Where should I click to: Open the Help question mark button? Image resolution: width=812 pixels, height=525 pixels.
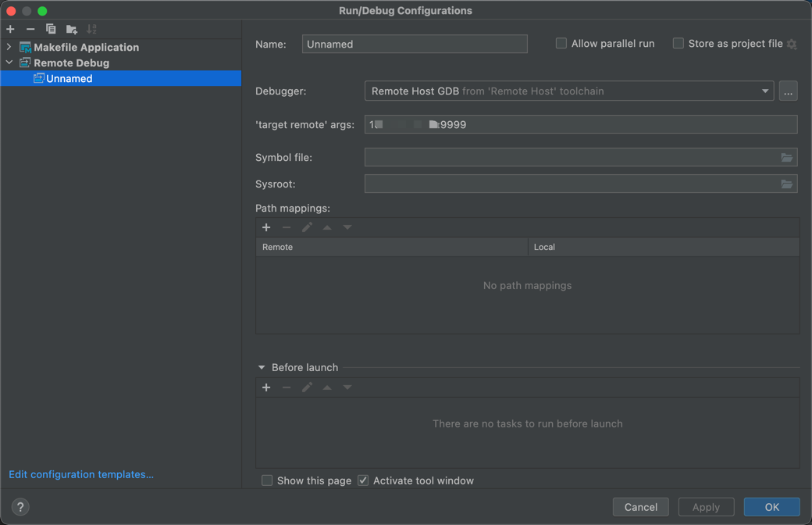point(20,506)
